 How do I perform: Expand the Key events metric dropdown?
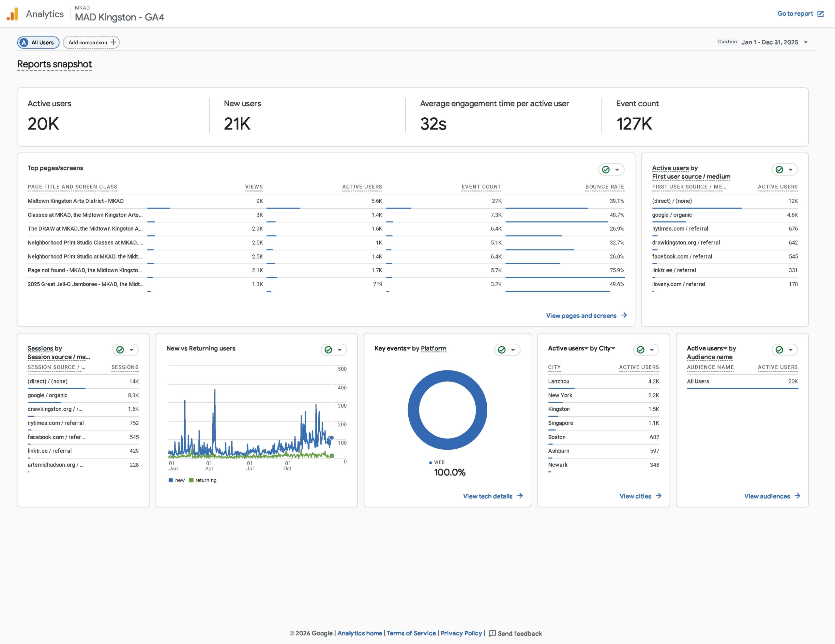click(408, 348)
